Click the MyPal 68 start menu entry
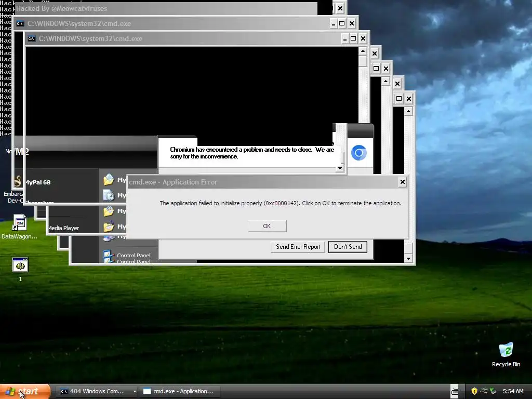The height and width of the screenshot is (399, 532). click(37, 182)
